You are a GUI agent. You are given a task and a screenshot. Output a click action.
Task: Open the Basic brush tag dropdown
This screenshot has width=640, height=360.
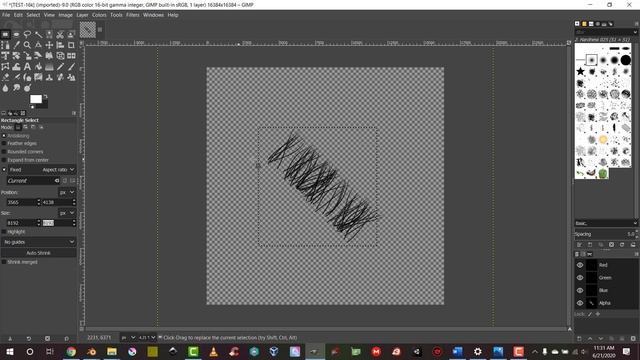606,223
